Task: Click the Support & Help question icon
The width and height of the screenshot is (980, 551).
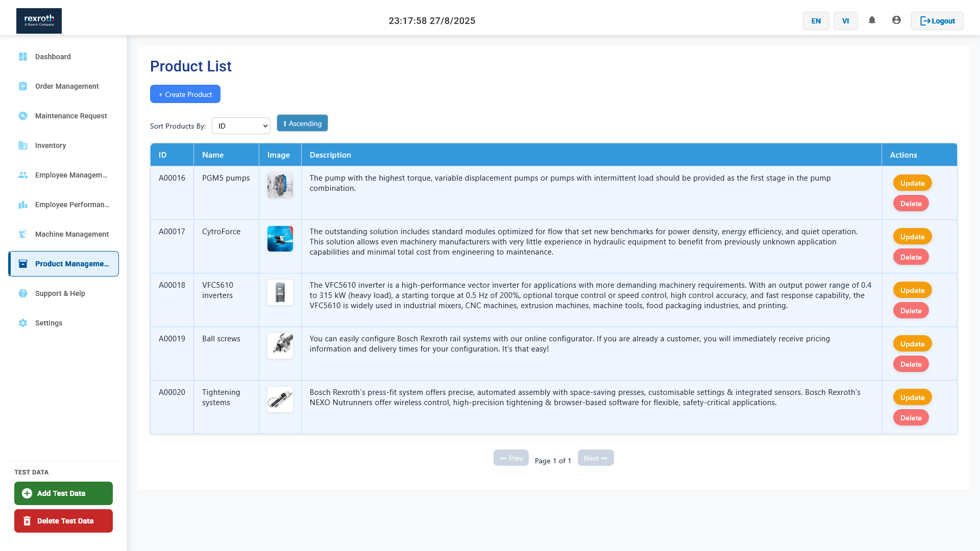Action: tap(23, 293)
